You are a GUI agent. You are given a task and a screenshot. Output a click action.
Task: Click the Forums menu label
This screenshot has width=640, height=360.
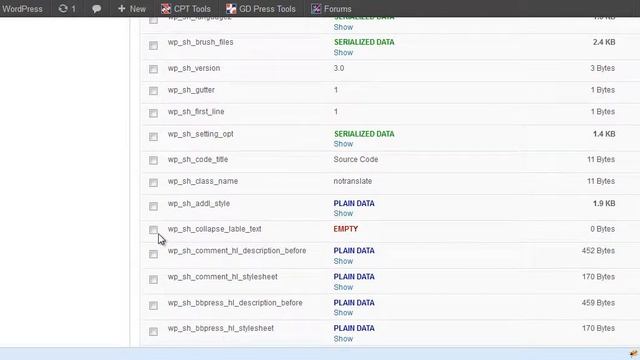point(338,9)
